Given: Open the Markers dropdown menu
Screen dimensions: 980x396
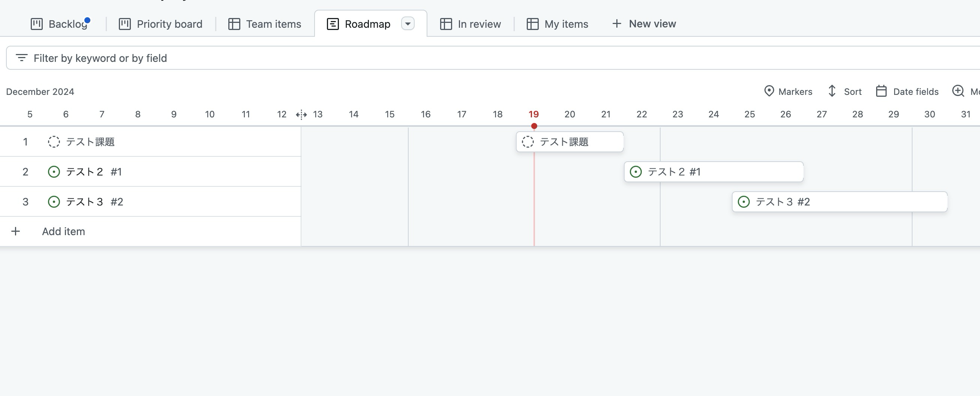Looking at the screenshot, I should click(x=788, y=91).
